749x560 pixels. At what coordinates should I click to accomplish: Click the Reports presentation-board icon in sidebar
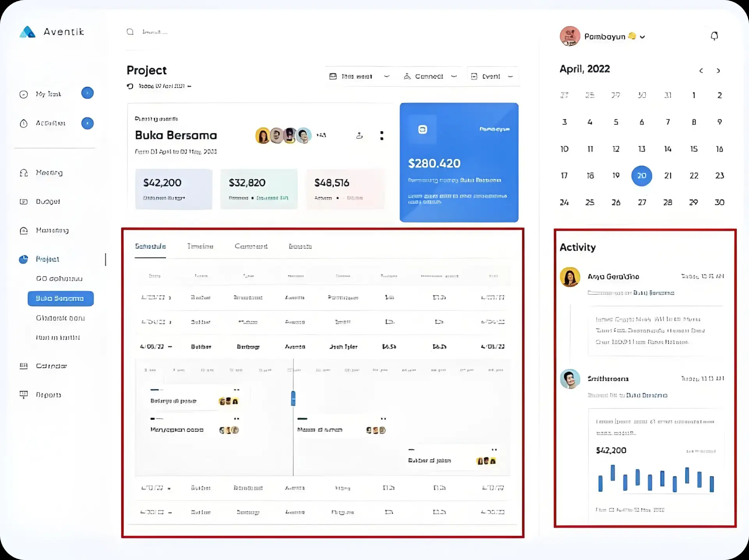click(x=24, y=395)
